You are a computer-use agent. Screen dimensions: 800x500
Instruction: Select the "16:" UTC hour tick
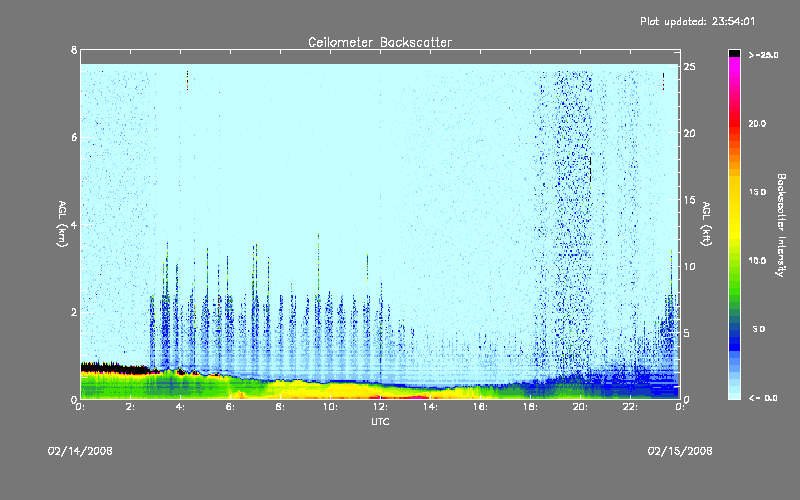pyautogui.click(x=481, y=407)
